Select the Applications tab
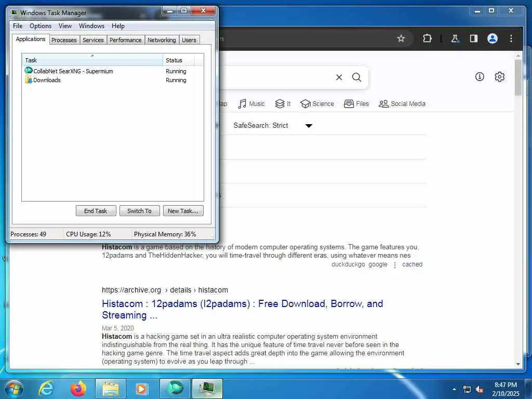This screenshot has width=532, height=399. point(31,39)
